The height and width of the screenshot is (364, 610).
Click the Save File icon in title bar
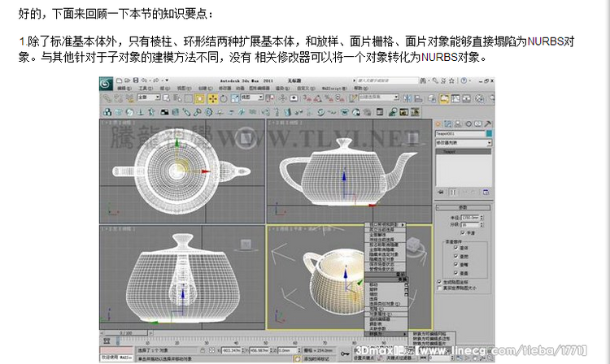136,80
